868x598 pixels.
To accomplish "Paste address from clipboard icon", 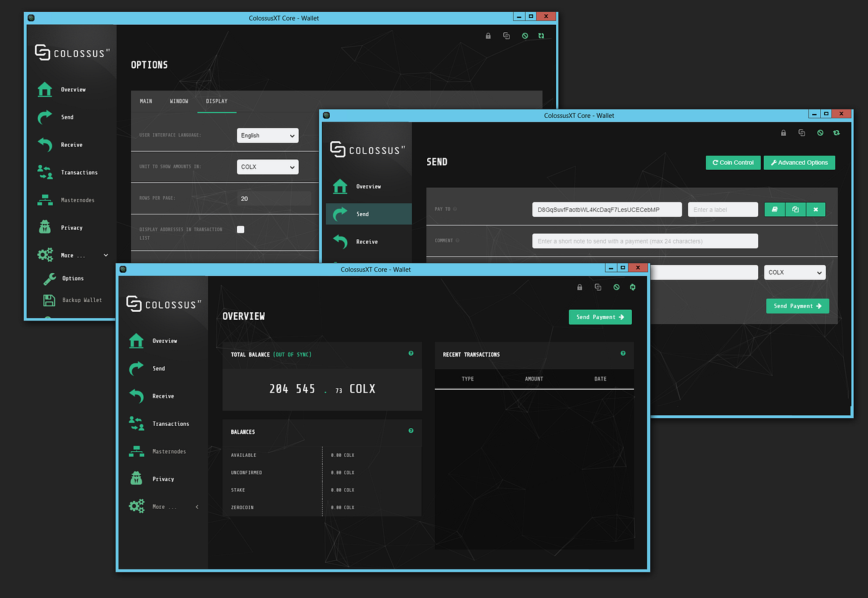I will (x=795, y=209).
